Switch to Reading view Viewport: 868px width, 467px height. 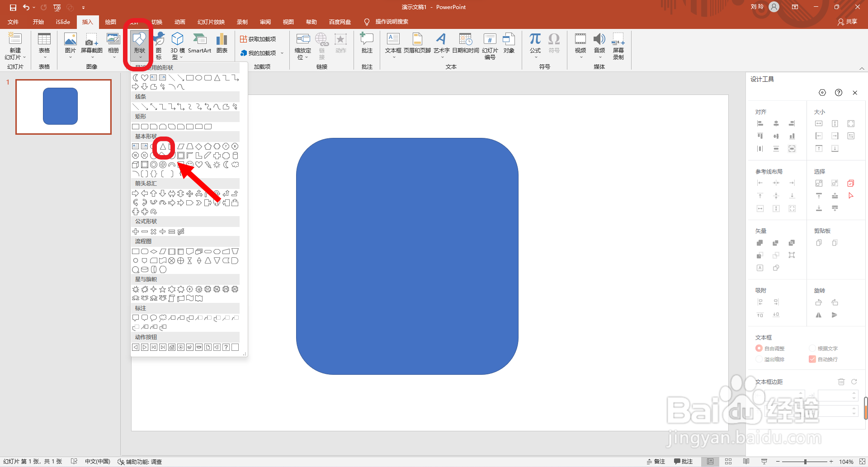point(746,462)
